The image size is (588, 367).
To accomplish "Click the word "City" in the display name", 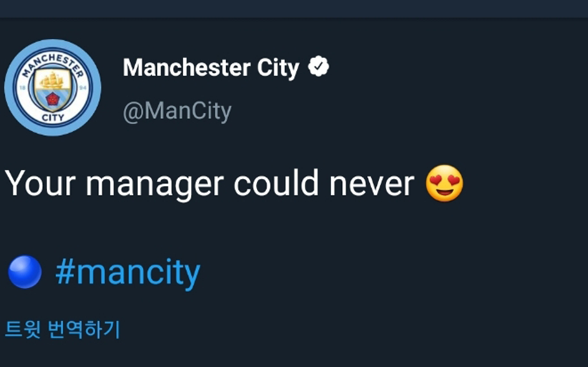I will coord(278,69).
